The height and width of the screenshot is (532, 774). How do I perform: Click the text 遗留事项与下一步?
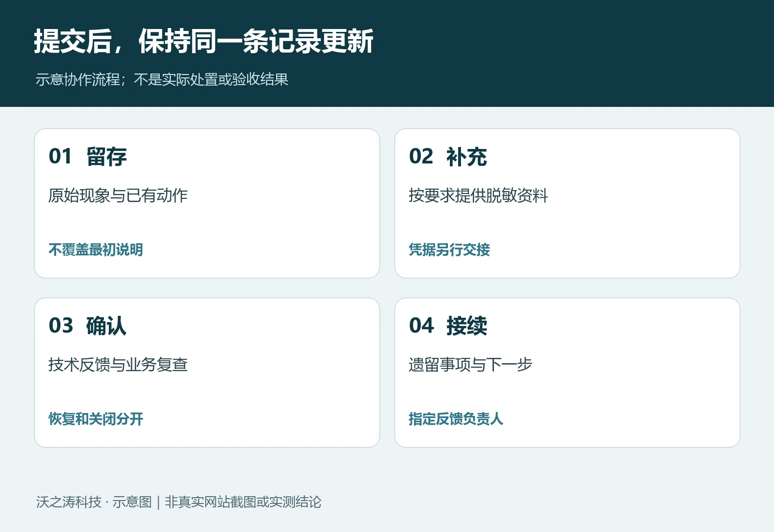471,365
